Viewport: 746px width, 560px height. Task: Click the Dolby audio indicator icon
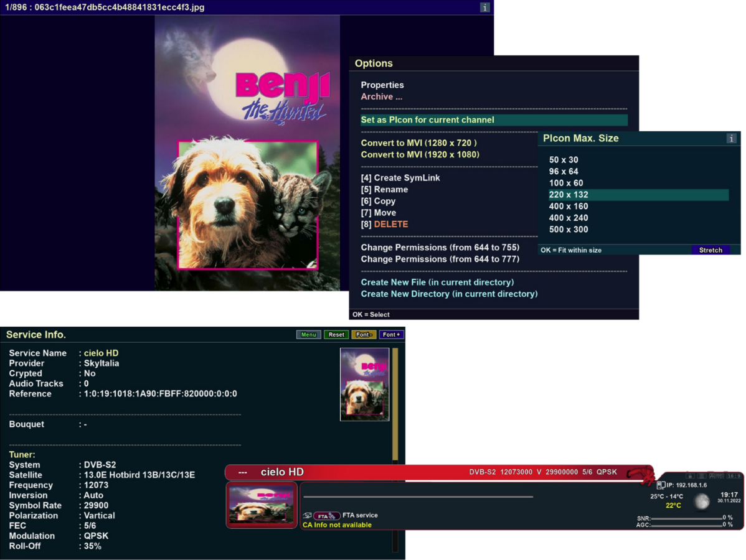click(x=717, y=476)
